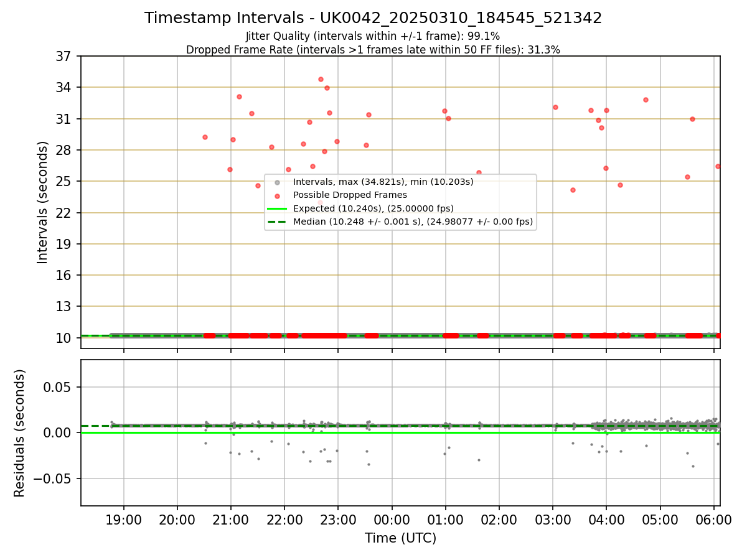Click the red dot marker in the legend
The image size is (747, 560).
[x=277, y=195]
